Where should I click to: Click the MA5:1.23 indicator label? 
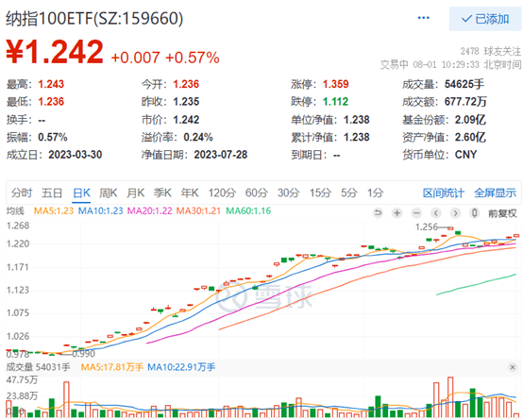coord(54,210)
